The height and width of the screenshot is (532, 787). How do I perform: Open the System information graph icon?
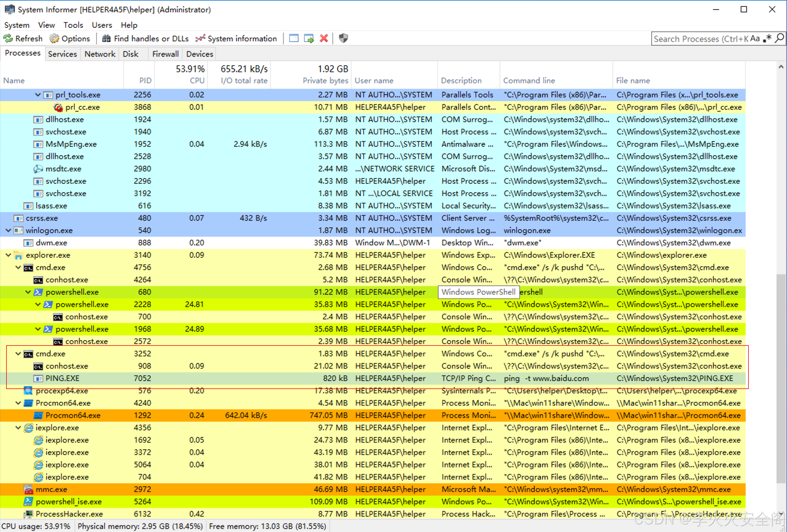(200, 39)
